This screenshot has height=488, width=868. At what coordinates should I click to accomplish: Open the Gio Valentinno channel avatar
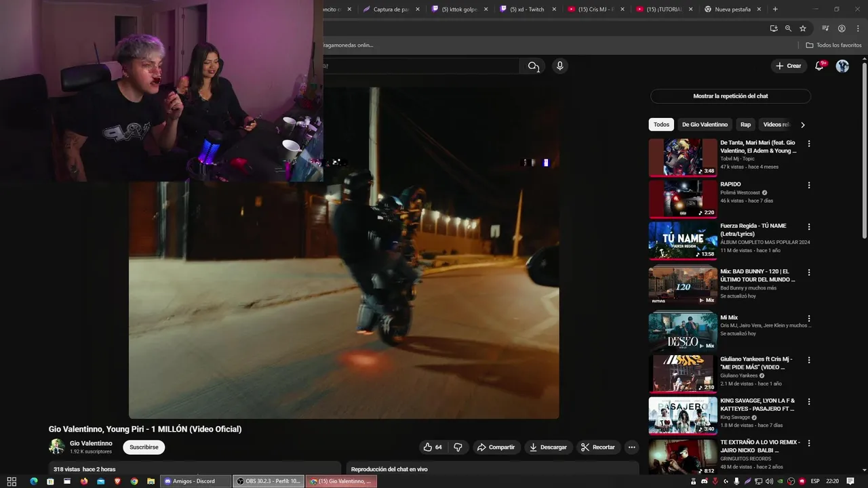point(57,447)
